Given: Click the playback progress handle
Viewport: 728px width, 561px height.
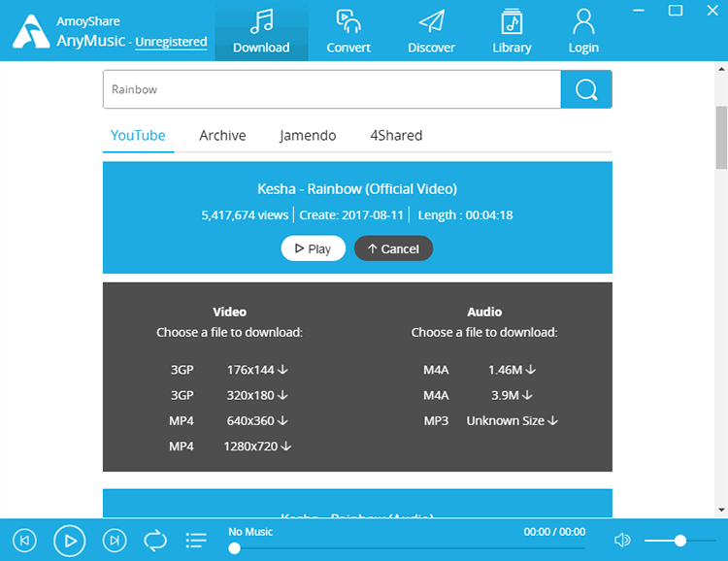Looking at the screenshot, I should pyautogui.click(x=235, y=548).
